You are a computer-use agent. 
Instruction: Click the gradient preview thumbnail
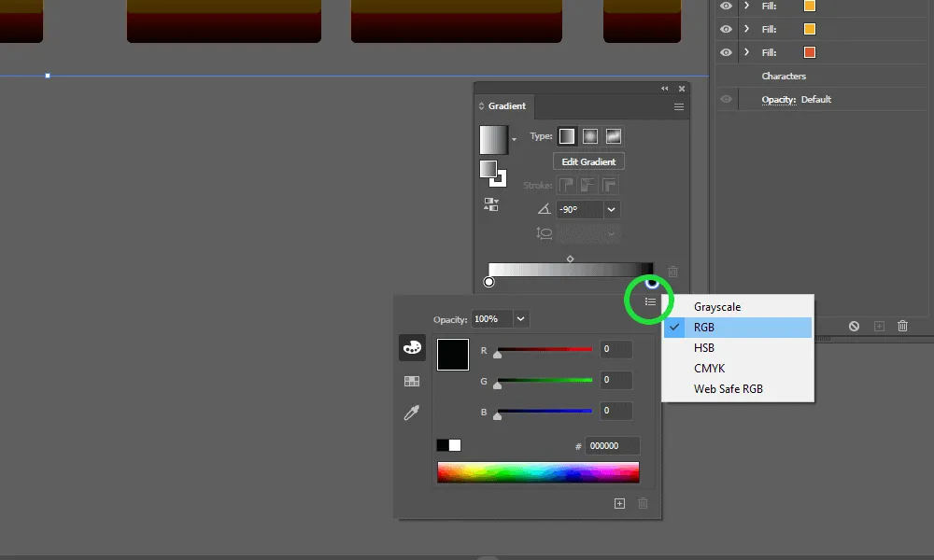point(494,140)
